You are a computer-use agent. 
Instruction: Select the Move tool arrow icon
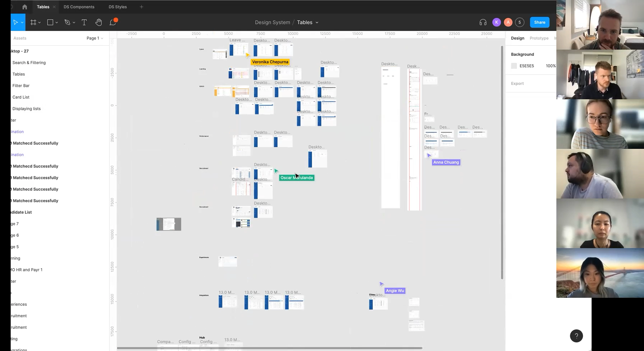[15, 22]
